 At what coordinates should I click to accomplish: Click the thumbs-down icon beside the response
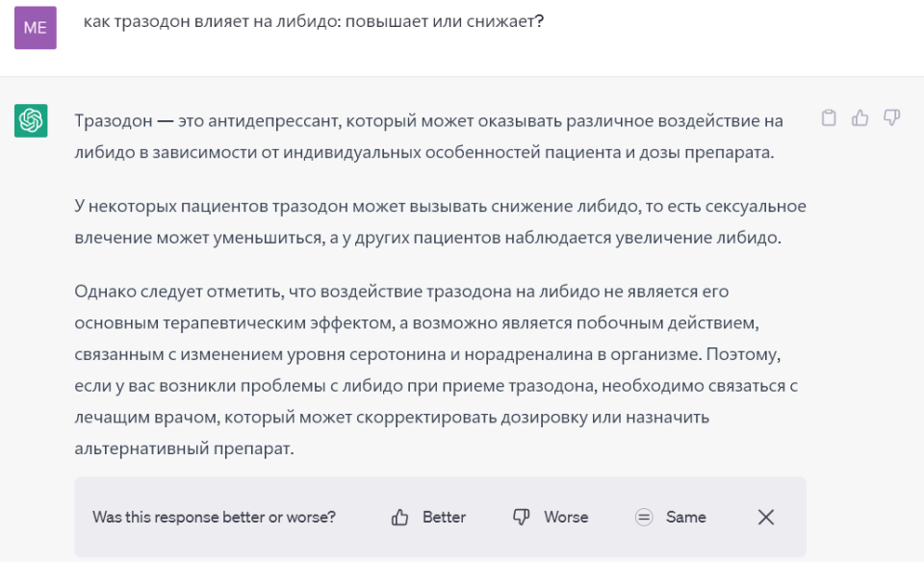click(892, 118)
